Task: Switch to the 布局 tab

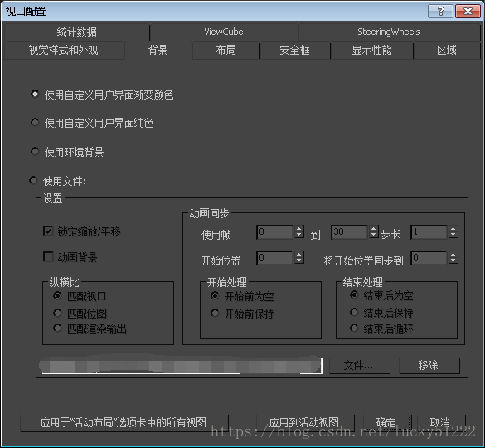Action: [x=226, y=50]
